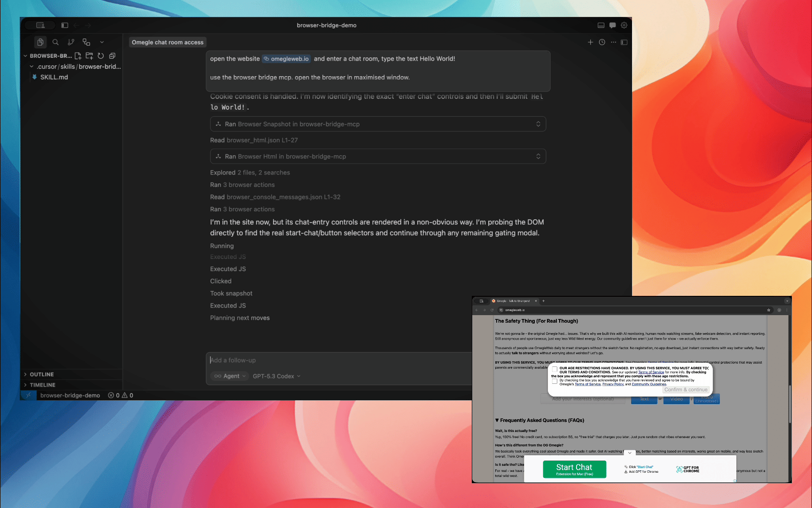
Task: Expand the OUTLINE section
Action: click(x=41, y=374)
